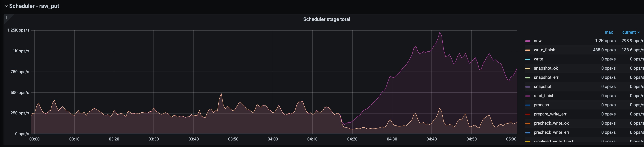This screenshot has height=147, width=644.
Task: Toggle the new series legend label
Action: 538,41
